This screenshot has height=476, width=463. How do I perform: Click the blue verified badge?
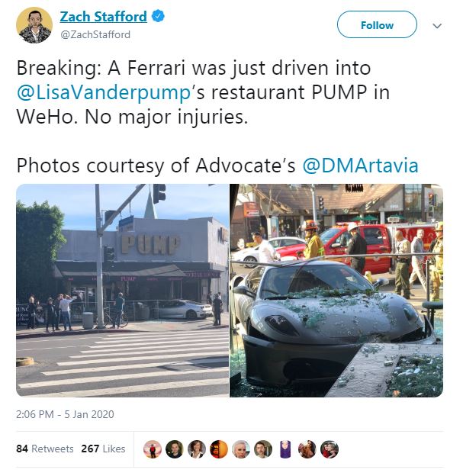(x=158, y=16)
